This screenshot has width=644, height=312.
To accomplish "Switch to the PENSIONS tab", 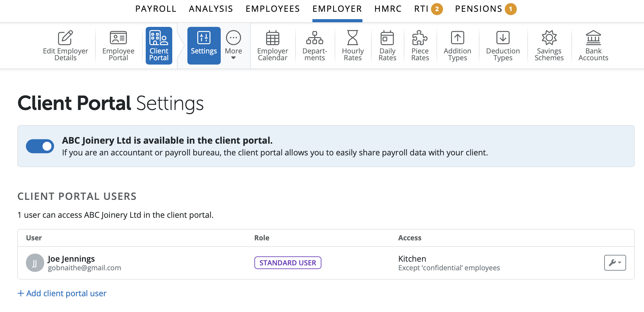I will click(479, 9).
